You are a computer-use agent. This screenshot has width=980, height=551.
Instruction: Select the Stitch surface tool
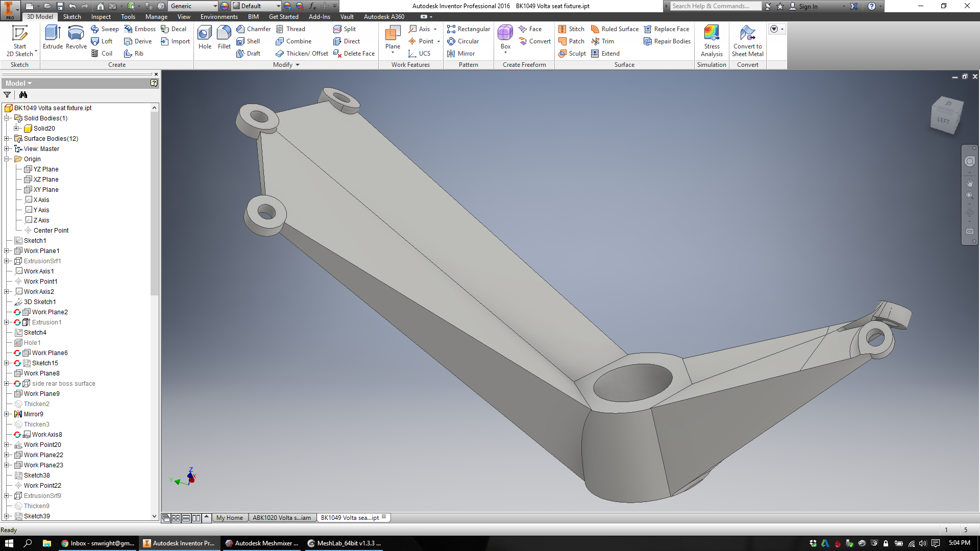(571, 29)
